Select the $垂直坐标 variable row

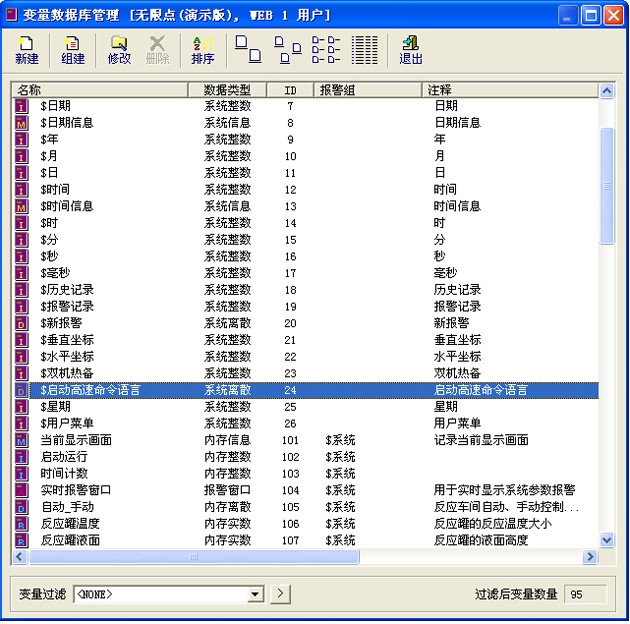(x=305, y=340)
